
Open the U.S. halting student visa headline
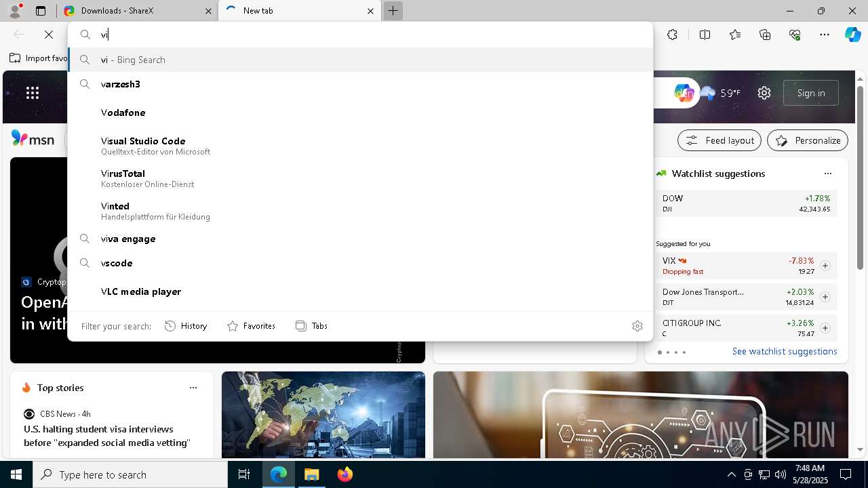[107, 436]
